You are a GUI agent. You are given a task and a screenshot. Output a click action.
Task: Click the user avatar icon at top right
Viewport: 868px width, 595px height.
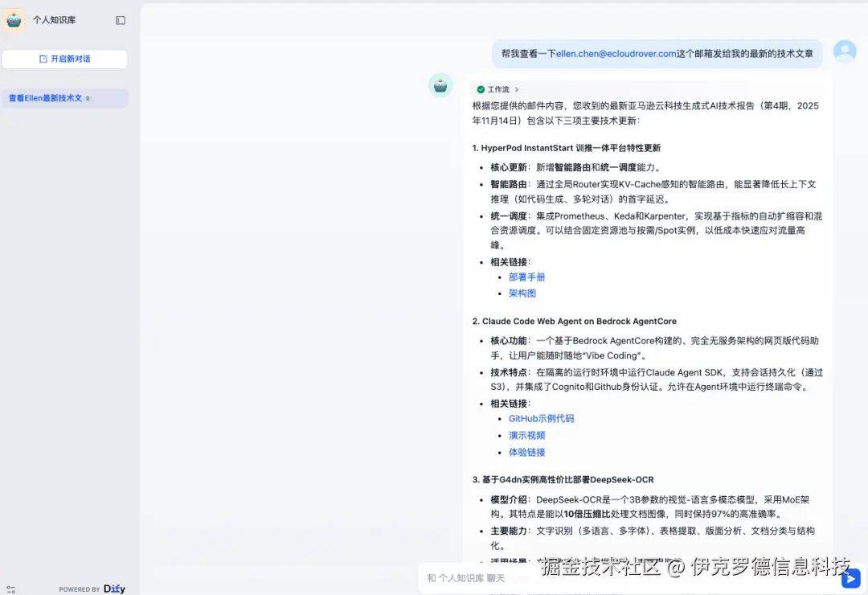pos(845,51)
